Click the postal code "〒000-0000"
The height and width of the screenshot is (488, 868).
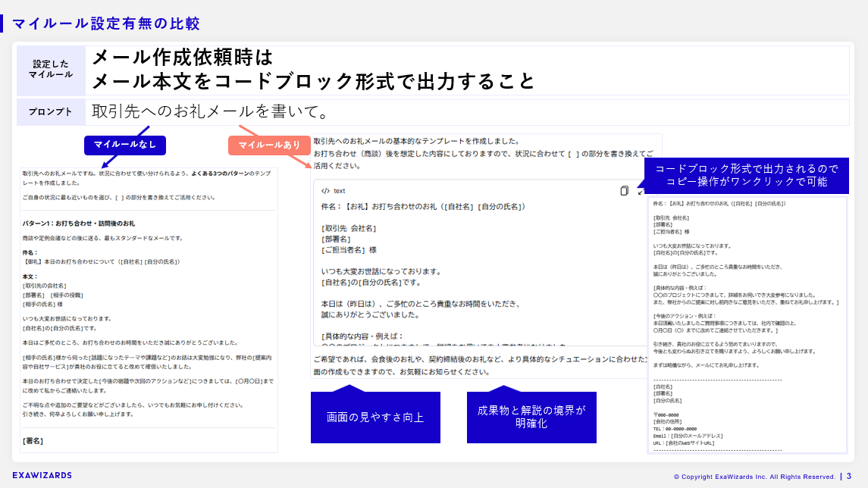pos(666,415)
